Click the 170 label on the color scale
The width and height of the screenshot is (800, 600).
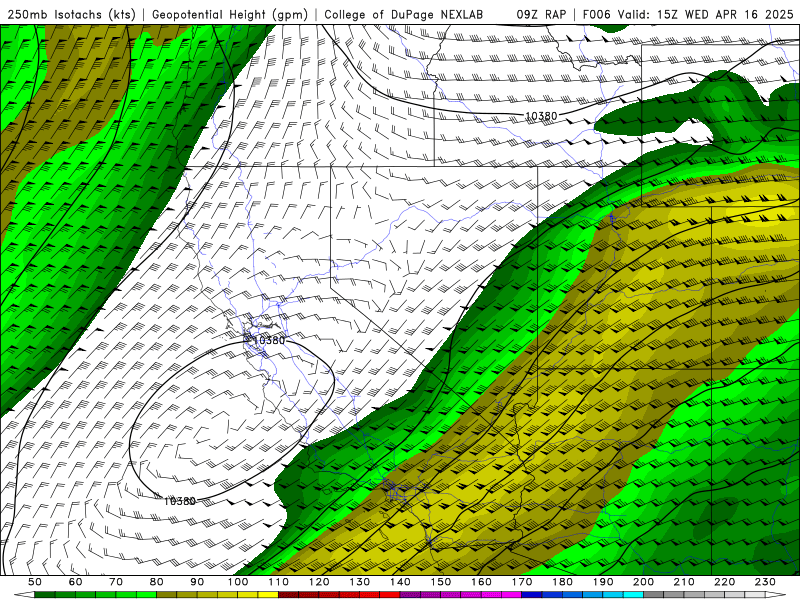coord(522,582)
